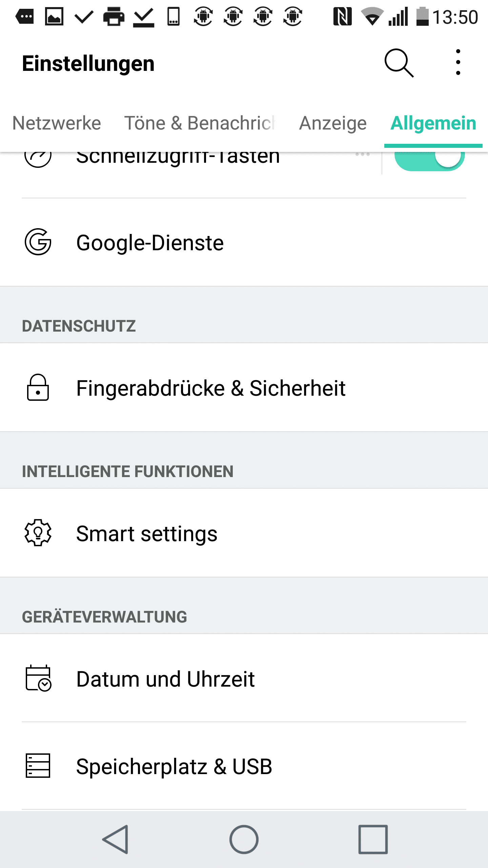Open the Anzeige tab

pos(333,123)
